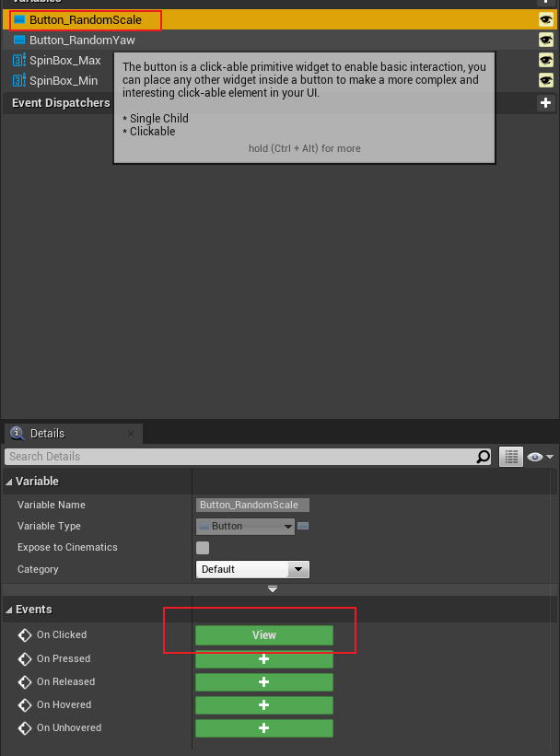Click the SpinBox_Max spin box icon

(x=18, y=60)
